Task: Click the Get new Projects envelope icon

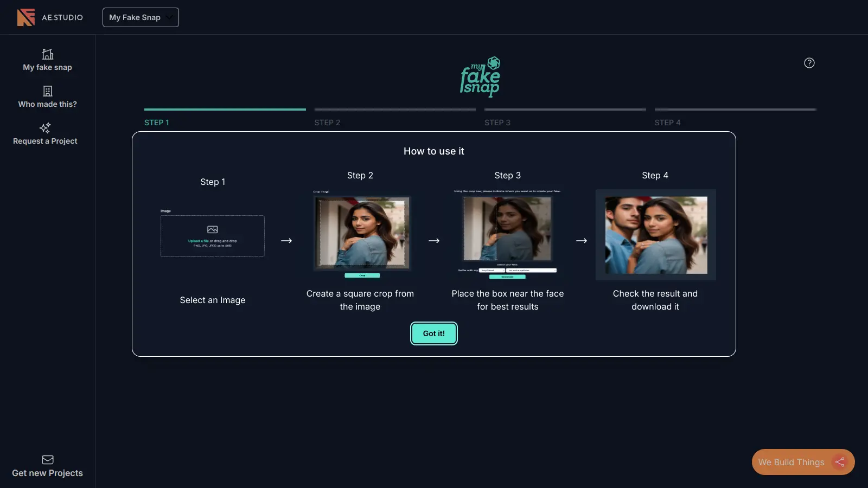Action: coord(48,460)
